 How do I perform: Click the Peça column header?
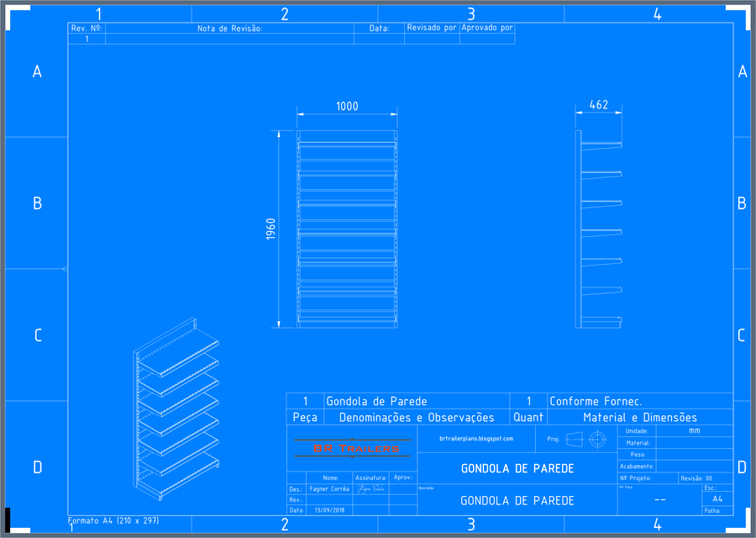point(306,417)
